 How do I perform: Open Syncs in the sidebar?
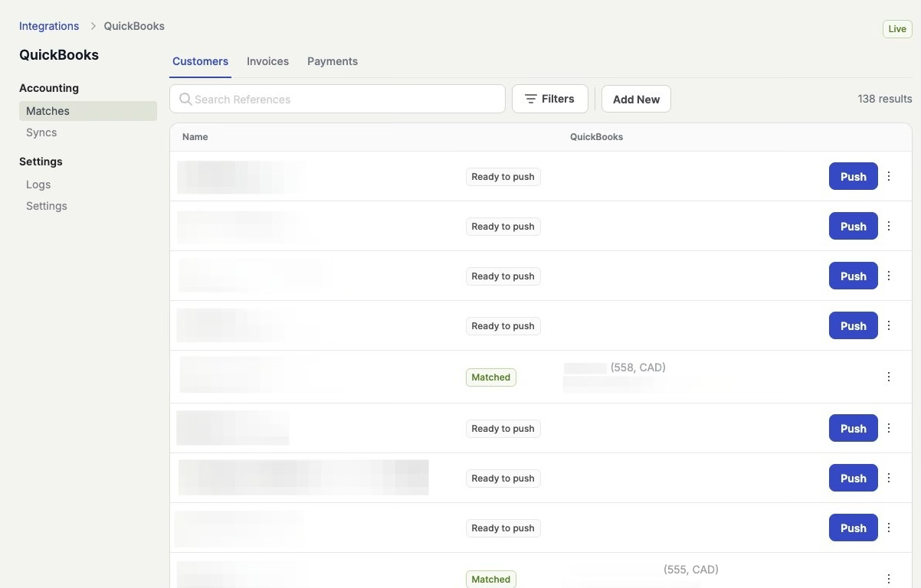coord(41,132)
